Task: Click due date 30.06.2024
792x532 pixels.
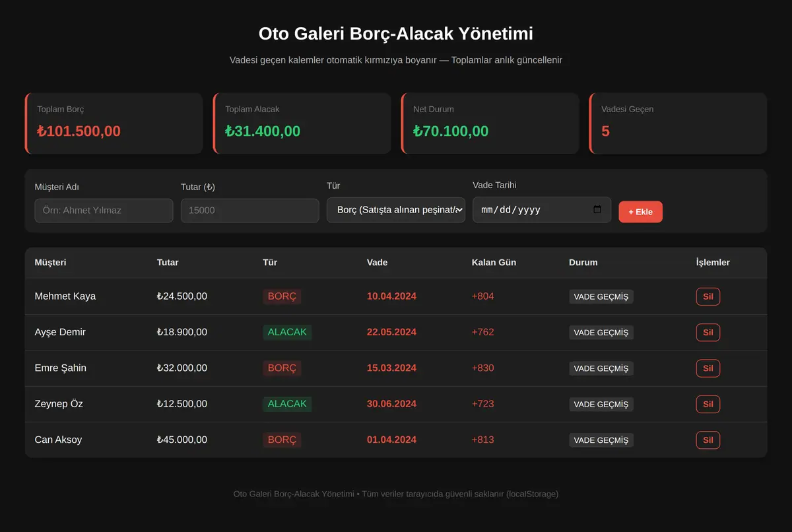Action: click(x=391, y=404)
